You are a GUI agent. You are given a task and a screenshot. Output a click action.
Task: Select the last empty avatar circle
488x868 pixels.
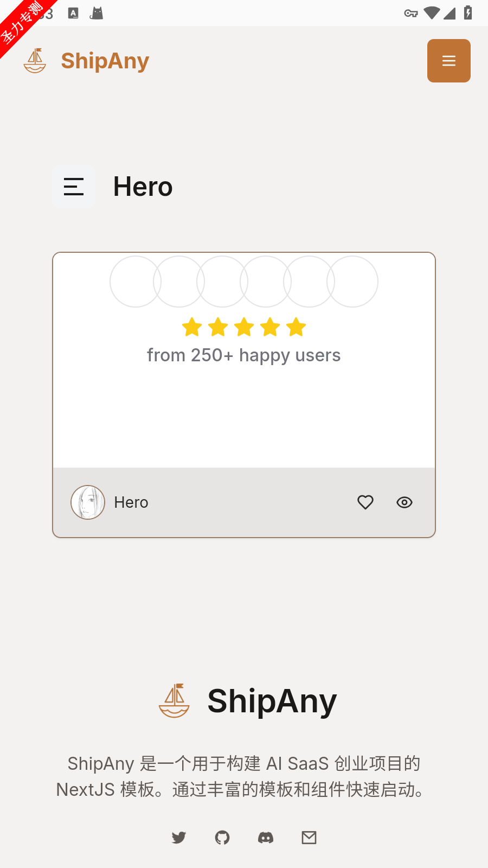[352, 282]
